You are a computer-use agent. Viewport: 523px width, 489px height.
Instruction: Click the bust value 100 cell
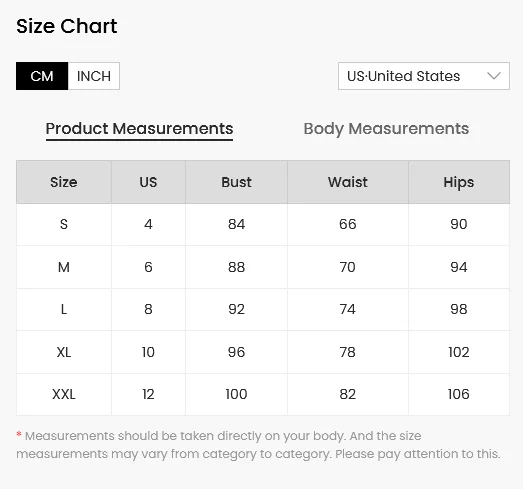tap(236, 394)
